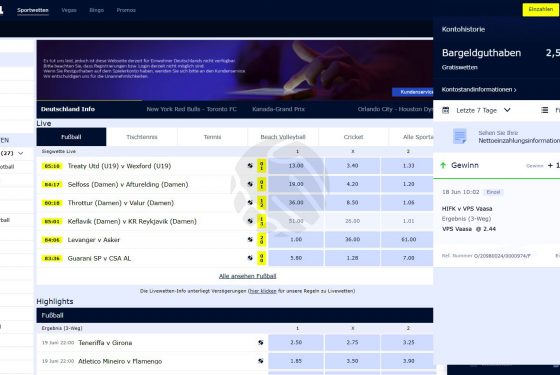This screenshot has height=375, width=560.
Task: Click soccer ball icon for Throttur (Damen) match
Action: point(250,202)
